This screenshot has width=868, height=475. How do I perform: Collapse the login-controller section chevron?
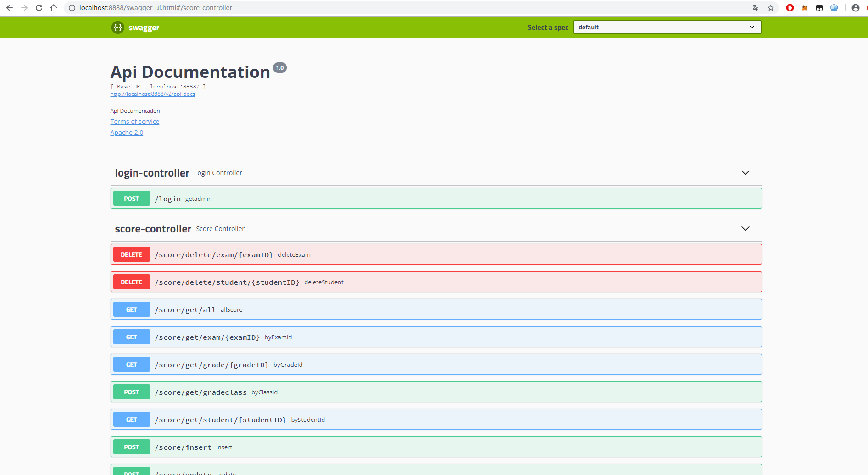(x=745, y=173)
